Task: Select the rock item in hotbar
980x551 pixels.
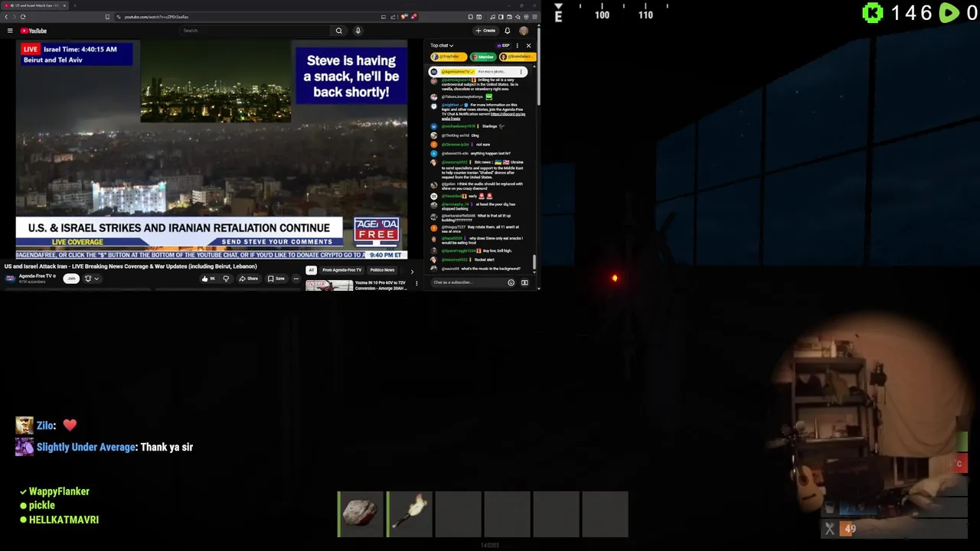Action: [360, 514]
